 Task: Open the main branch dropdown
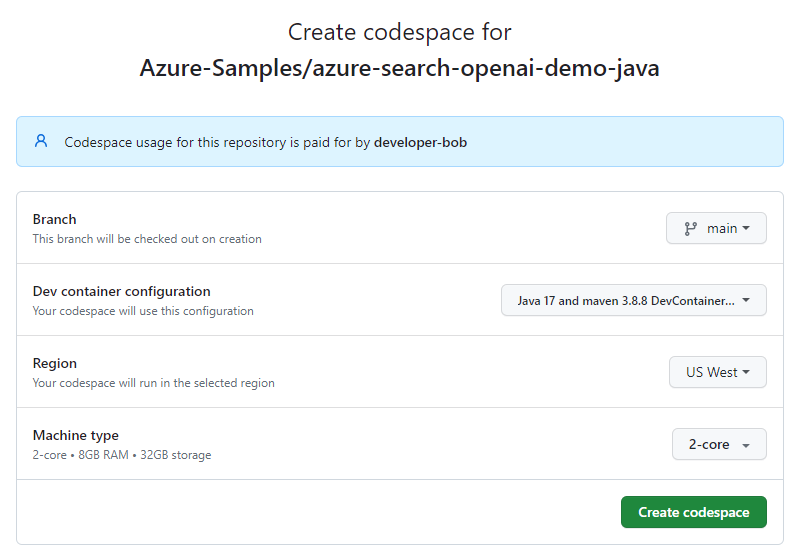coord(716,228)
